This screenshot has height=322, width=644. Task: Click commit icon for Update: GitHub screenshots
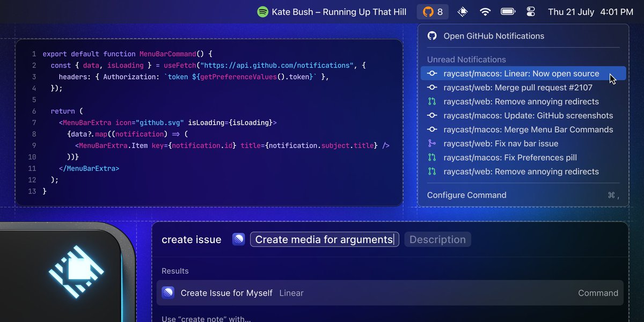pyautogui.click(x=432, y=115)
